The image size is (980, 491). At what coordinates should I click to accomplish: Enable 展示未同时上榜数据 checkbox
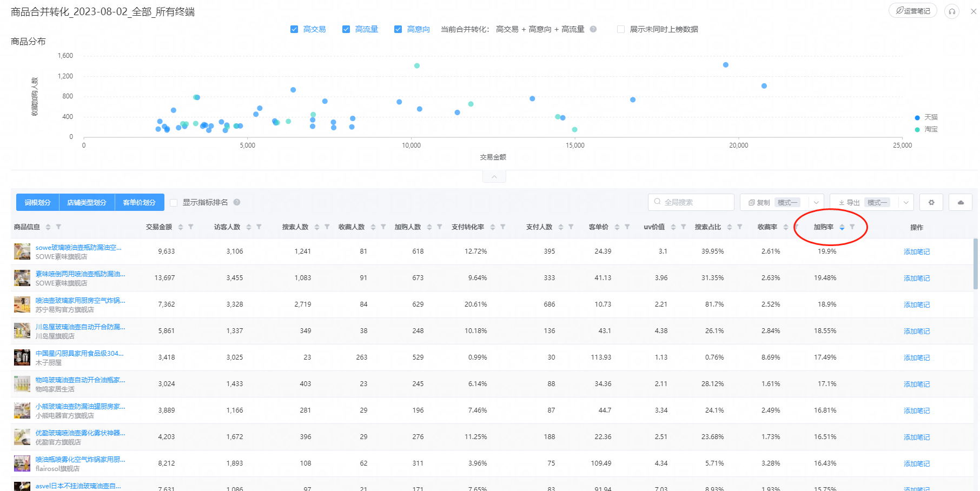[x=621, y=29]
